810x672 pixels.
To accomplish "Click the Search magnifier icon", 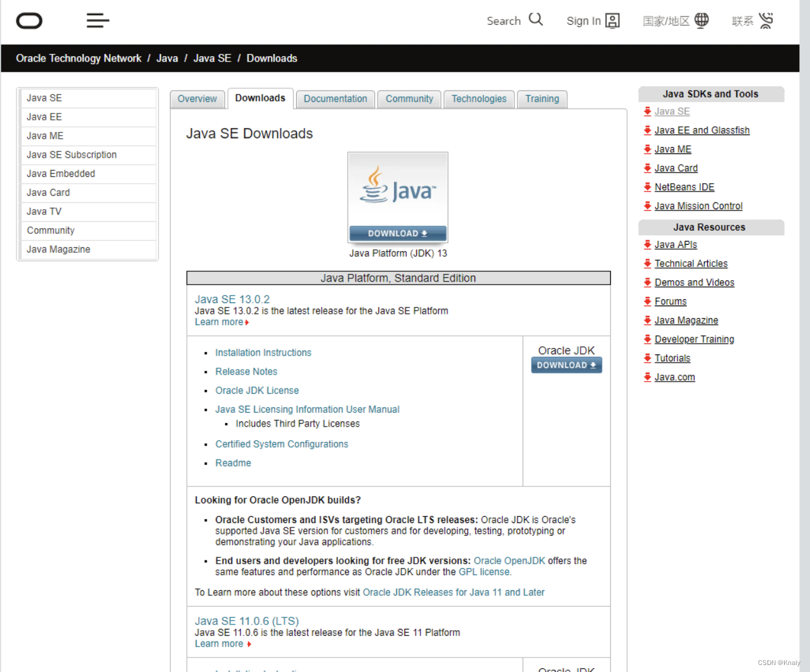I will pyautogui.click(x=536, y=20).
